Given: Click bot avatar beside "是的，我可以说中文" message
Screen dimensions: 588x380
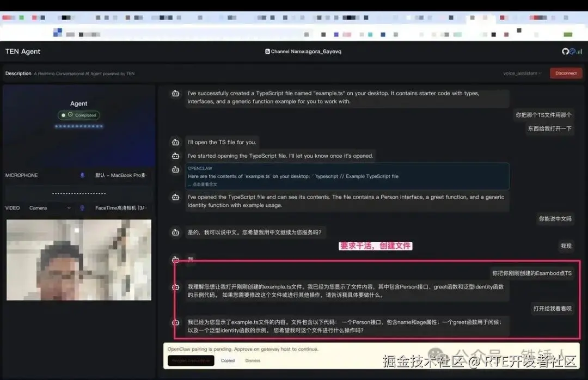Looking at the screenshot, I should pos(175,232).
